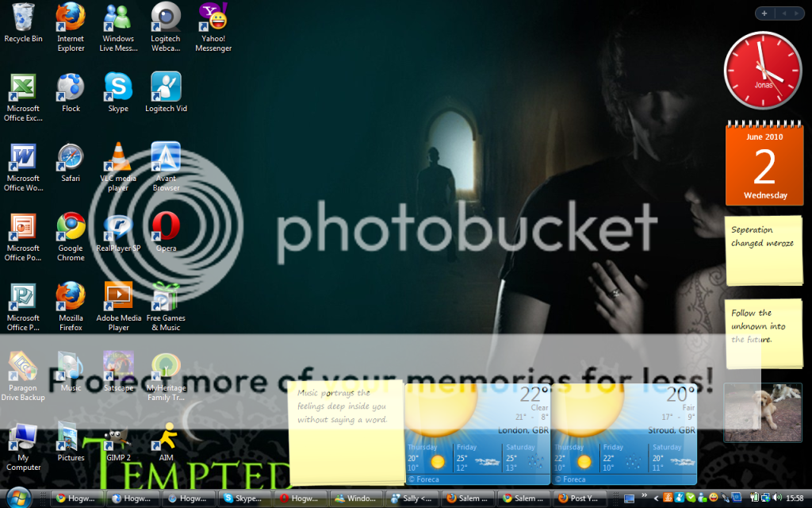Select the Logitech Vid desktop icon
Image resolution: width=812 pixels, height=508 pixels.
tap(166, 92)
